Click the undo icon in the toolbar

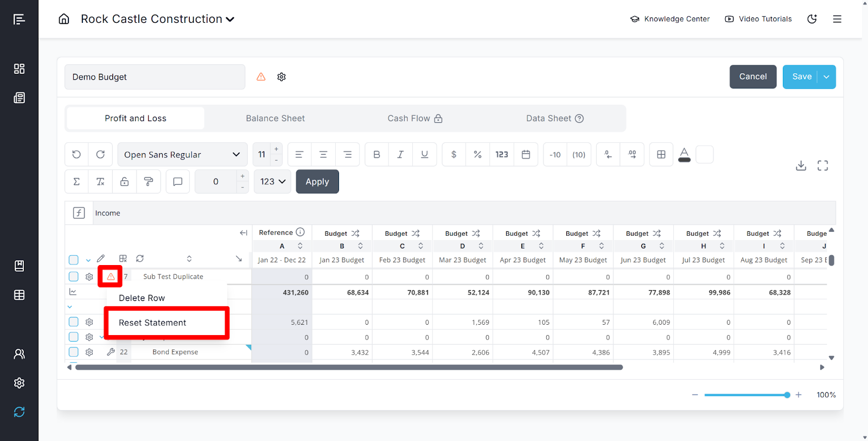(x=76, y=154)
